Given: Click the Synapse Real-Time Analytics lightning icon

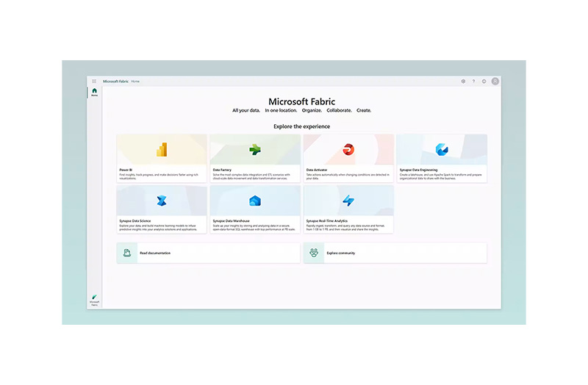Looking at the screenshot, I should tap(348, 201).
